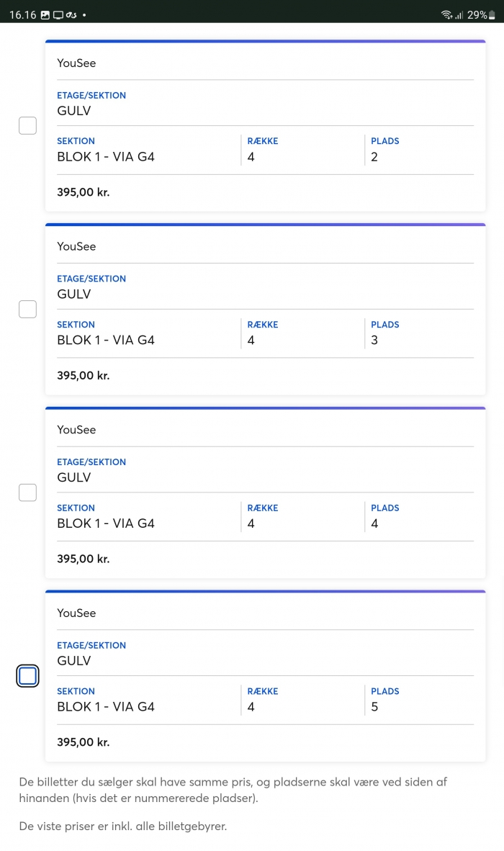Toggle the highlighted checkbox for Plads 5
Image resolution: width=504 pixels, height=851 pixels.
pos(27,676)
